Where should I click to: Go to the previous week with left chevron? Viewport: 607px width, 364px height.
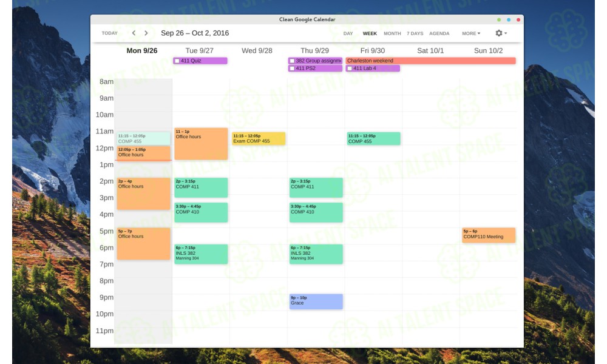(x=134, y=33)
